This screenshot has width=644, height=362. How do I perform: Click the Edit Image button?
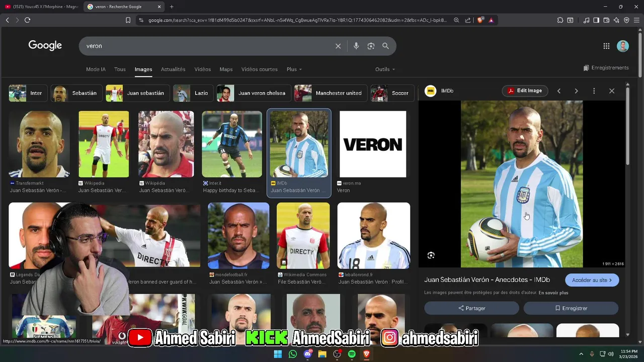[525, 91]
